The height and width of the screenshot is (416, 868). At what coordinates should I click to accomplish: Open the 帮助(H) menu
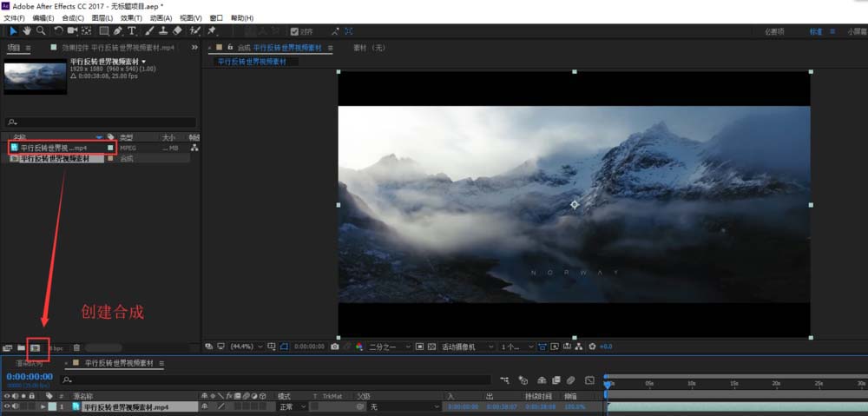tap(242, 18)
